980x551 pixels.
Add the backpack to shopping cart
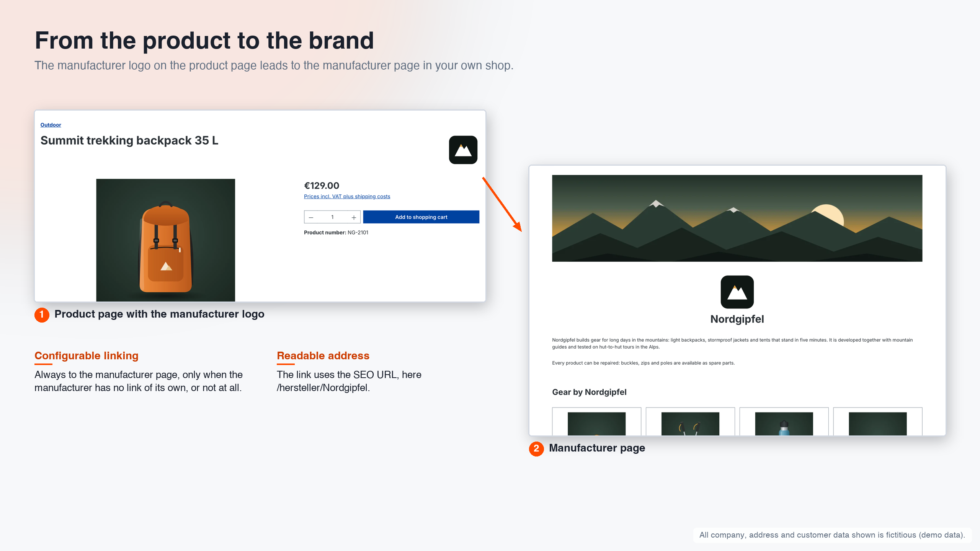(421, 217)
